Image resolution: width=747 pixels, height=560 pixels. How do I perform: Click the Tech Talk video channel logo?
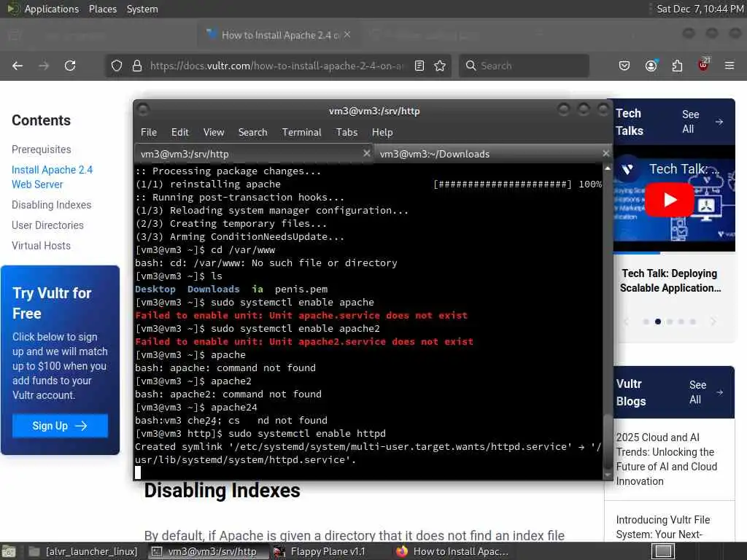tap(627, 169)
